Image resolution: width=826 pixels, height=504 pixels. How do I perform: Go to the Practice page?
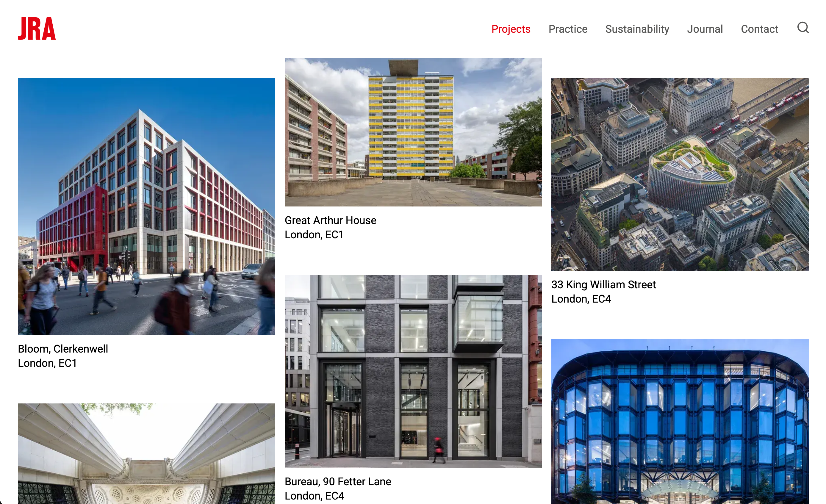click(567, 29)
